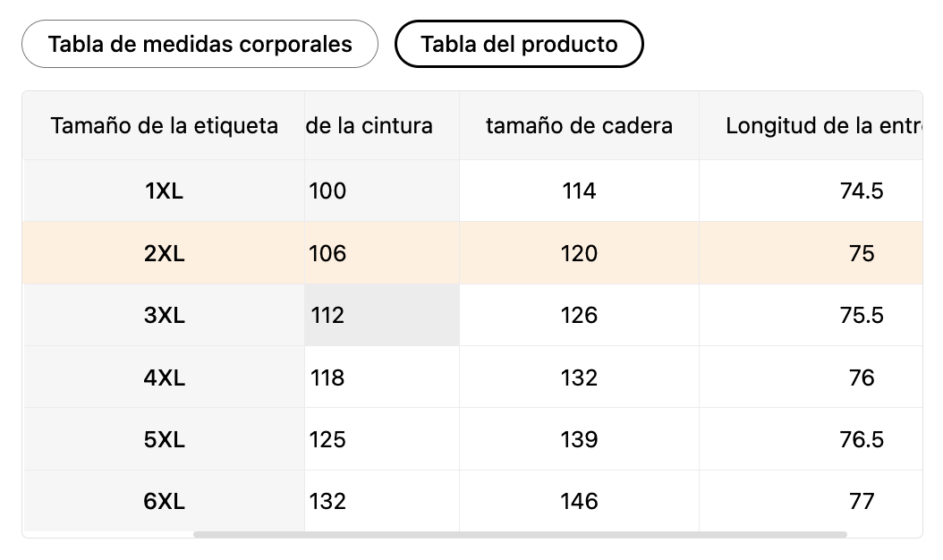
Task: Click the 5XL size label
Action: coord(164,439)
